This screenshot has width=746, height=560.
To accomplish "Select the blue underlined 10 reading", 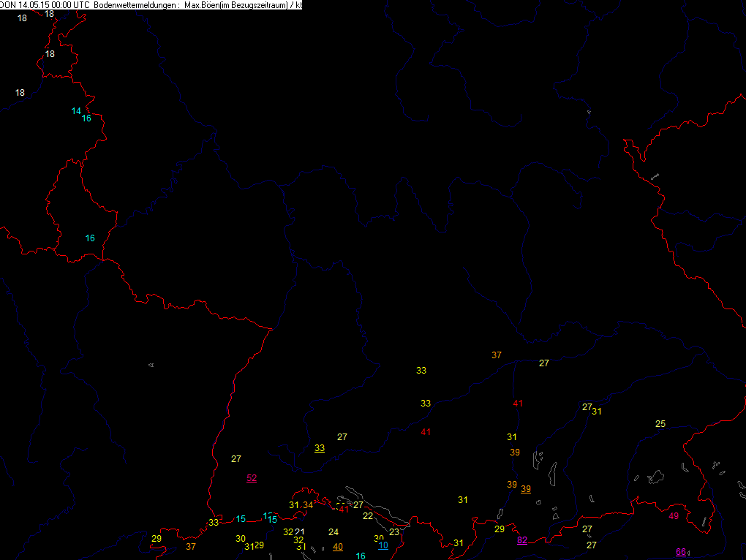I will pos(383,545).
